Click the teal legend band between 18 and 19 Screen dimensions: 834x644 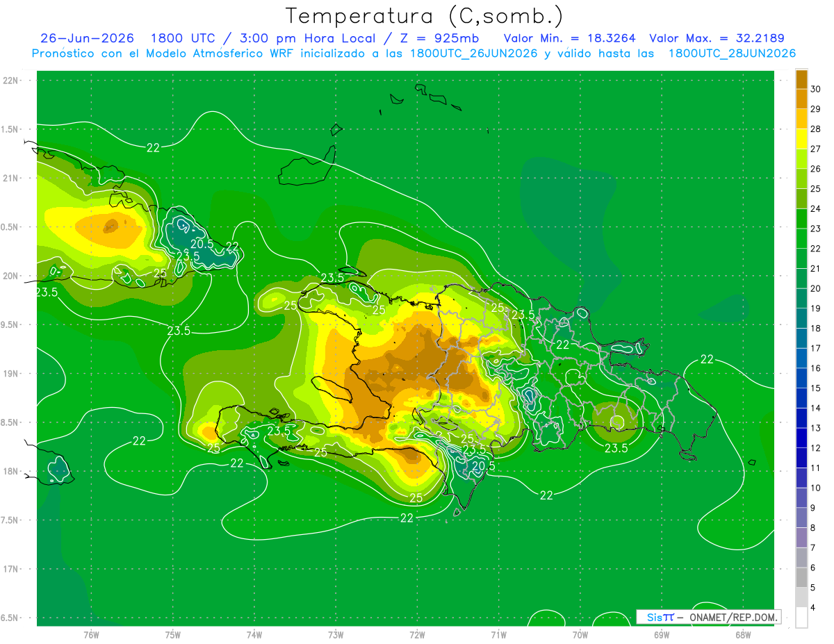click(801, 318)
